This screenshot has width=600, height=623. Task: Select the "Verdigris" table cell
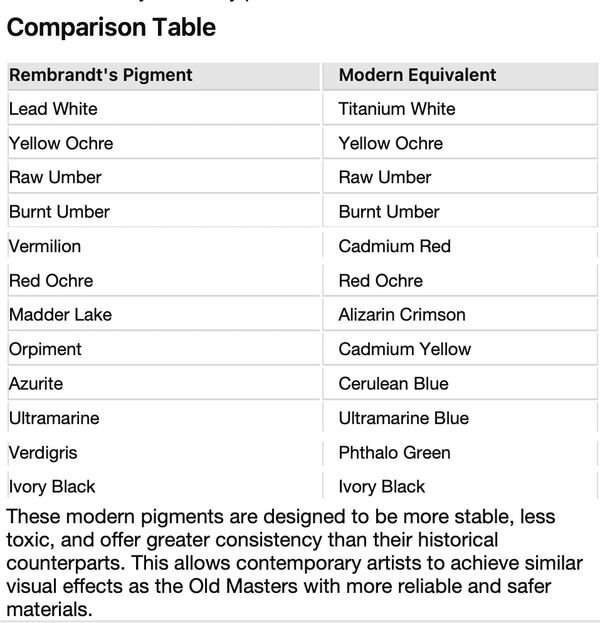click(x=43, y=452)
